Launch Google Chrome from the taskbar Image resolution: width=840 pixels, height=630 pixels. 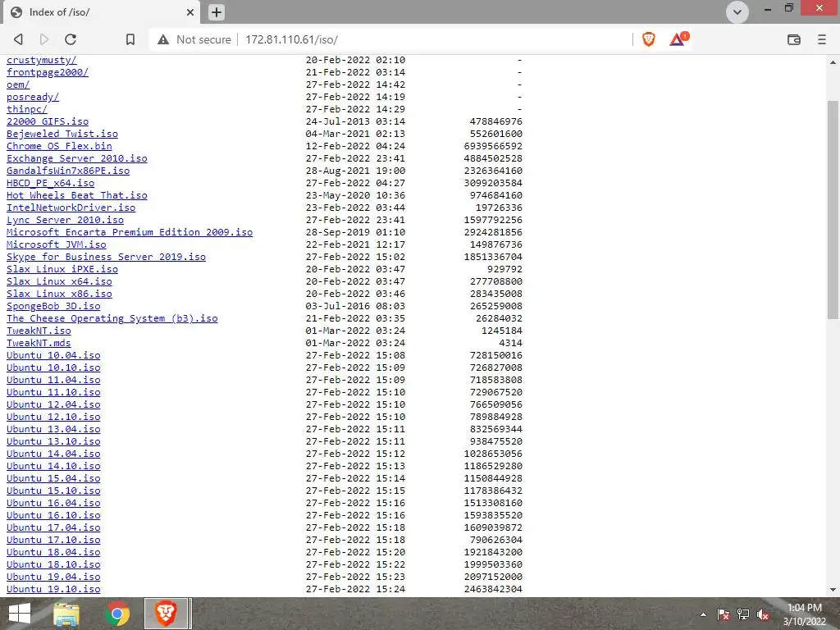(116, 614)
